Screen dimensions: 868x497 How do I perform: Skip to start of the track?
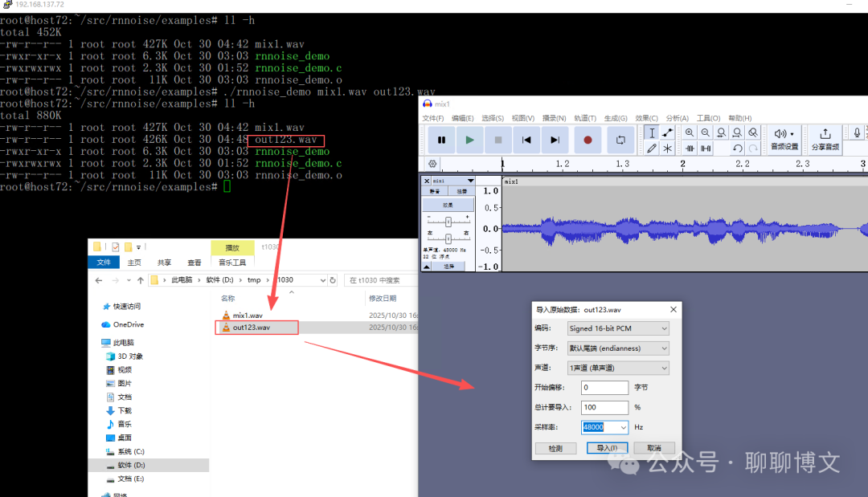click(526, 140)
